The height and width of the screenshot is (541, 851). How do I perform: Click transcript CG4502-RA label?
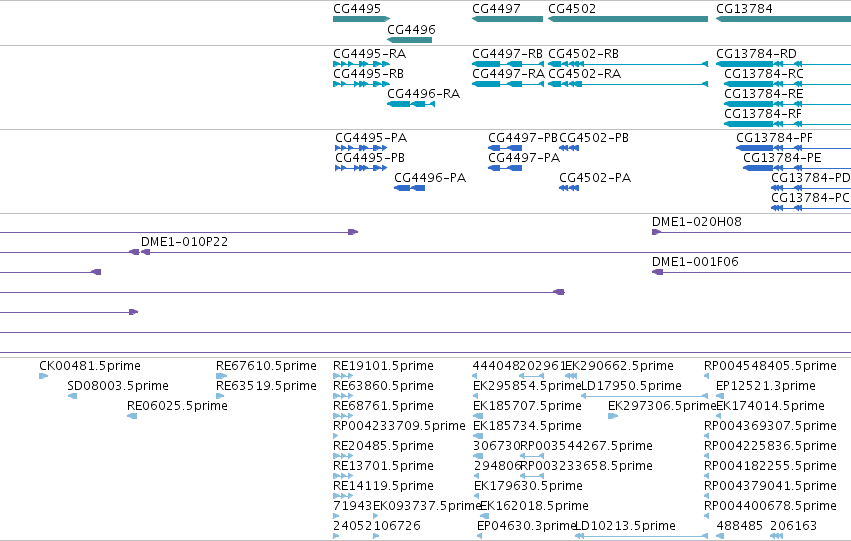(x=585, y=74)
